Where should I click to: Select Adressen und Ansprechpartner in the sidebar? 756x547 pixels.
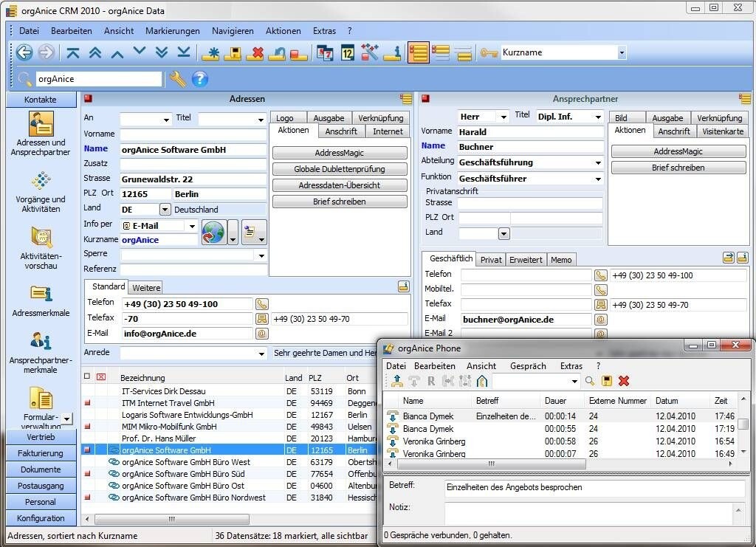tap(40, 133)
